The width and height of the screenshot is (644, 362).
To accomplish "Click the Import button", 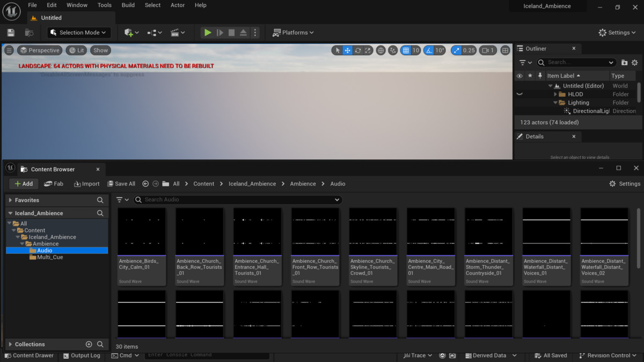I will pos(87,184).
